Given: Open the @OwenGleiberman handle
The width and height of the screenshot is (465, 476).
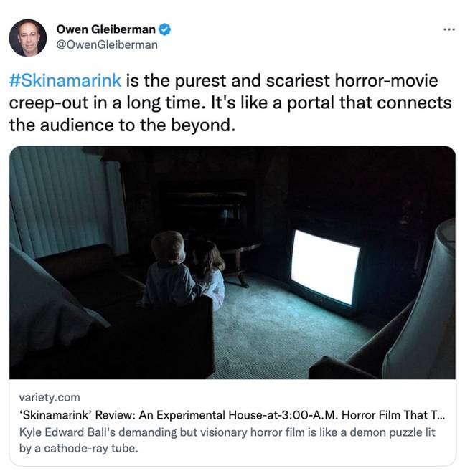Looking at the screenshot, I should click(x=107, y=45).
